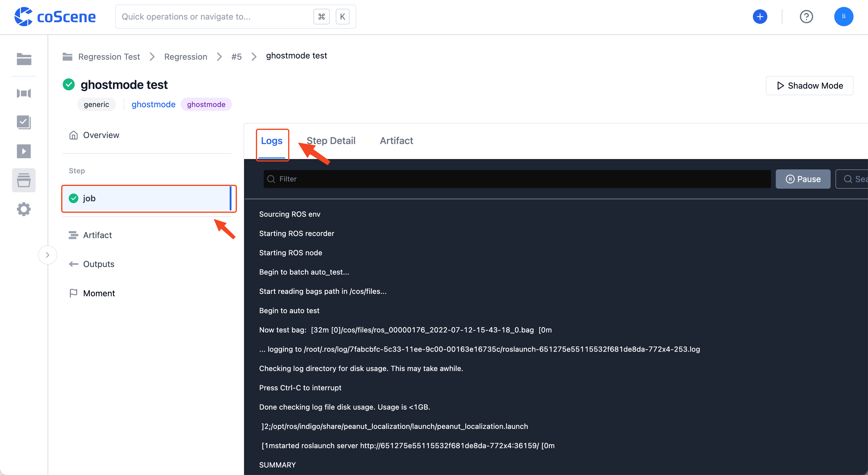The width and height of the screenshot is (868, 475).
Task: Click log line Sourcing ROS env
Action: click(290, 214)
